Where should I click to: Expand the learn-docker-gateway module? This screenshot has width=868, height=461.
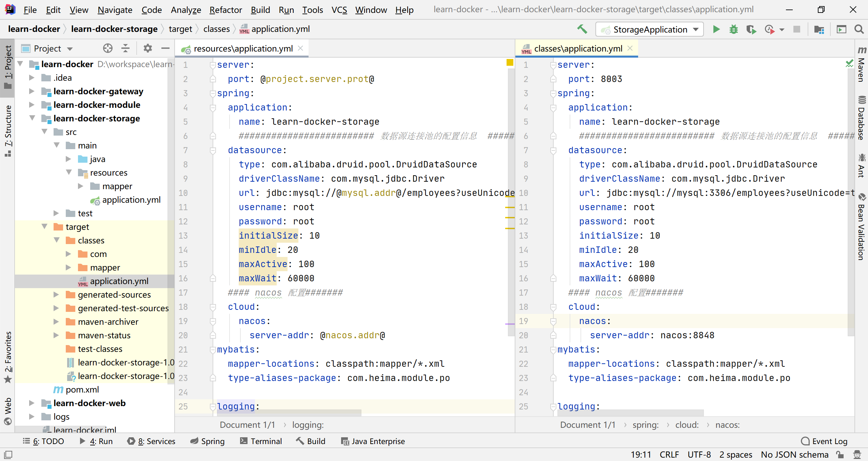[32, 91]
